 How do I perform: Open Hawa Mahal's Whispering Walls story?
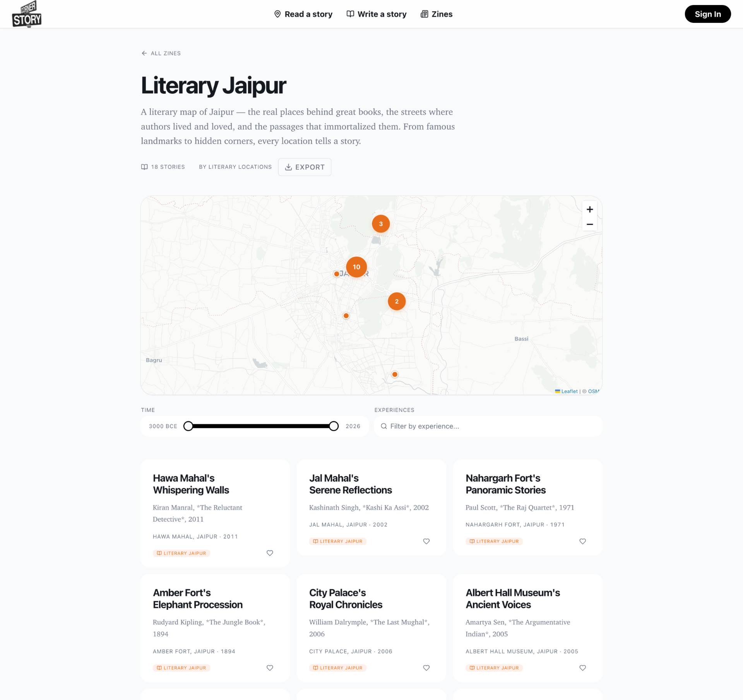coord(191,484)
